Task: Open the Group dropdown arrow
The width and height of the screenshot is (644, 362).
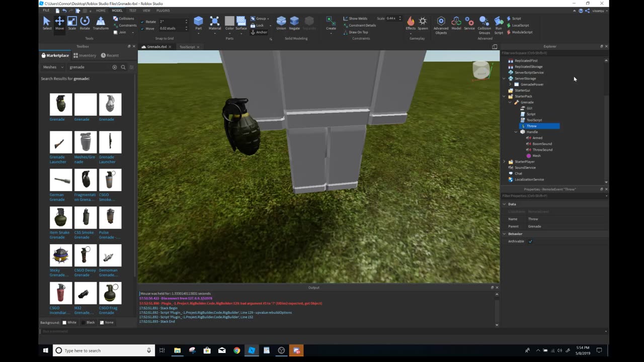Action: [269, 19]
